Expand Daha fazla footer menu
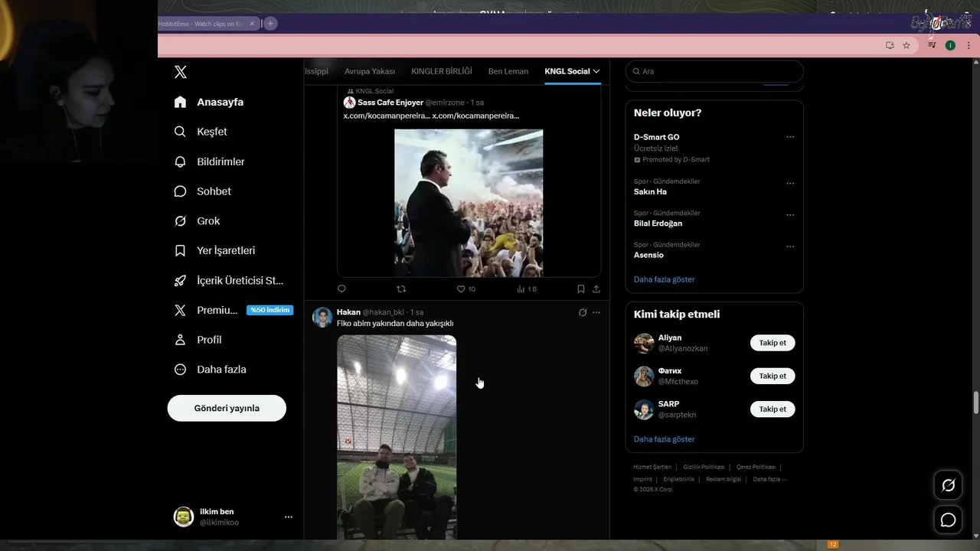Image resolution: width=980 pixels, height=551 pixels. (x=769, y=479)
